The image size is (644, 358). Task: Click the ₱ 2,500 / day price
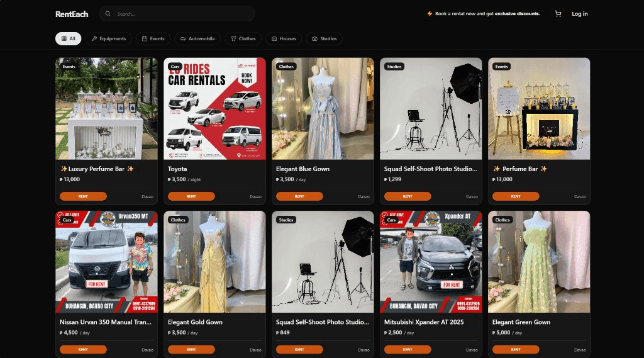(399, 332)
